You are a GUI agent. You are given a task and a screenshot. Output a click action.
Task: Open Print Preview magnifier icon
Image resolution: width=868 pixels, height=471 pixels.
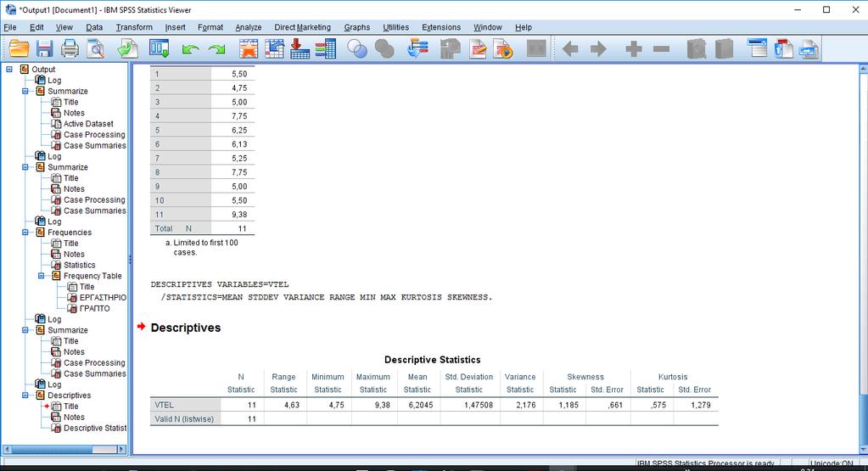pos(96,48)
